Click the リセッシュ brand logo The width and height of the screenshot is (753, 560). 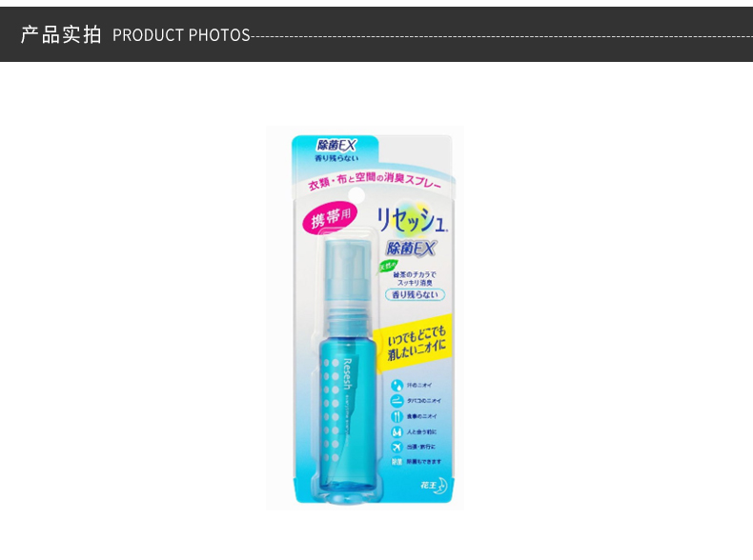413,220
